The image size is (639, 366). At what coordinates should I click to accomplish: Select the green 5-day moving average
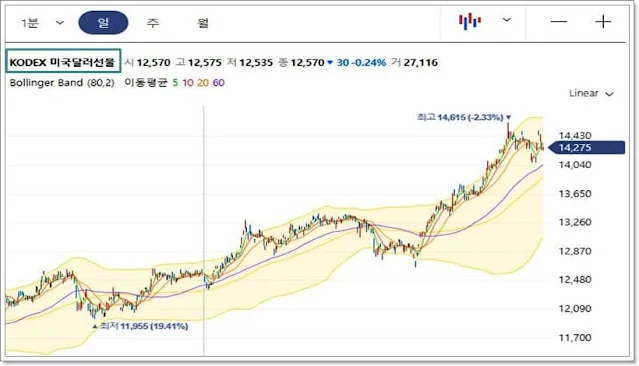pyautogui.click(x=175, y=83)
